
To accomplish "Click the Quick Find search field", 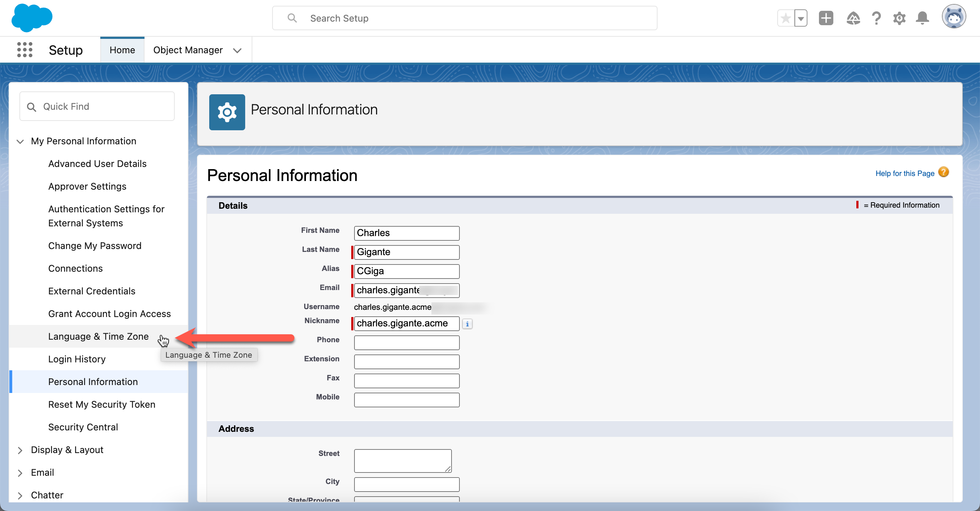I will tap(103, 106).
